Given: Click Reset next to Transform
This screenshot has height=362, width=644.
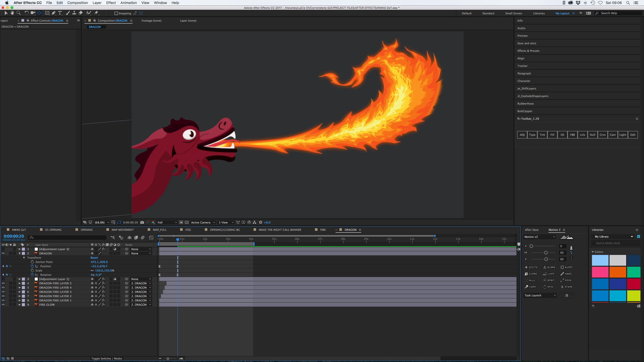Looking at the screenshot, I should pos(94,258).
